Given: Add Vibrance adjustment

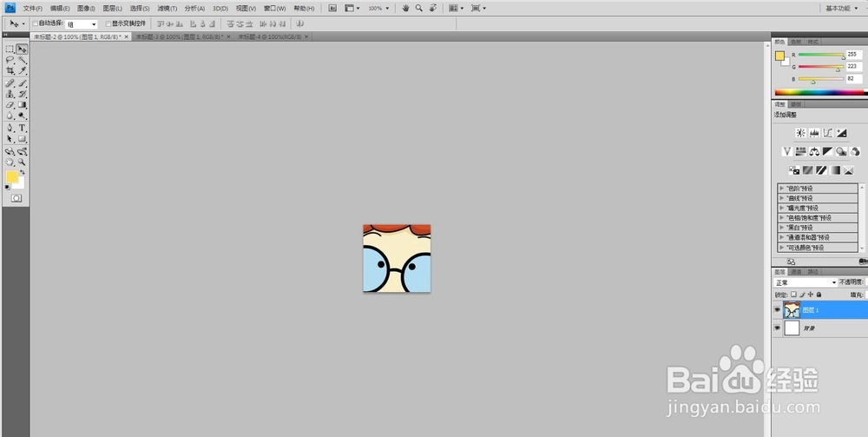Looking at the screenshot, I should point(787,151).
